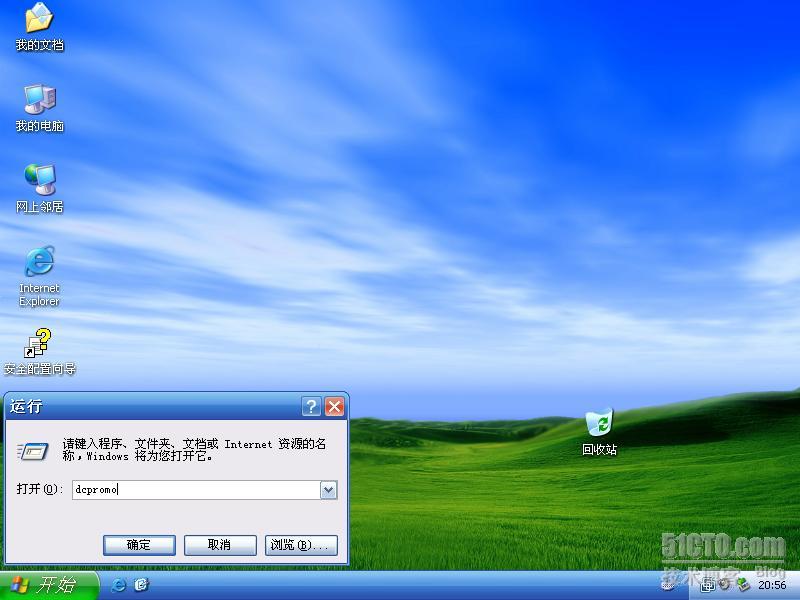Click the round gray tray icon

724,585
